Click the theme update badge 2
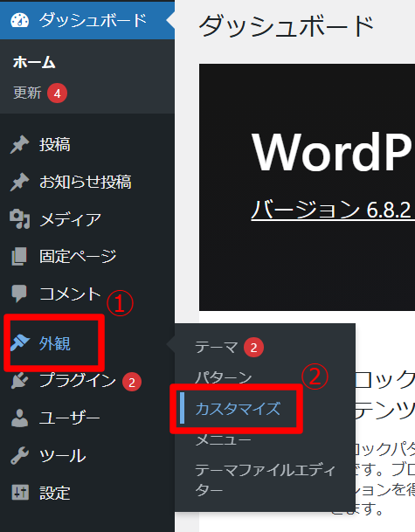This screenshot has width=415, height=532. coord(253,348)
